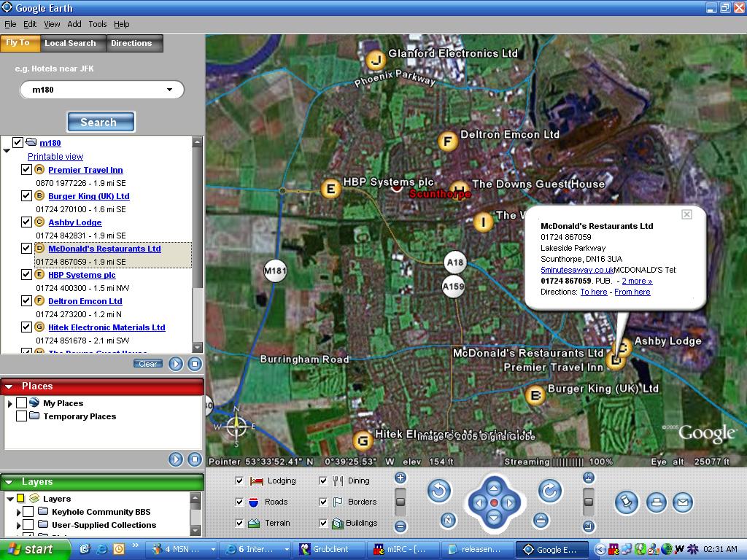Click the Search button
747x560 pixels.
click(101, 122)
